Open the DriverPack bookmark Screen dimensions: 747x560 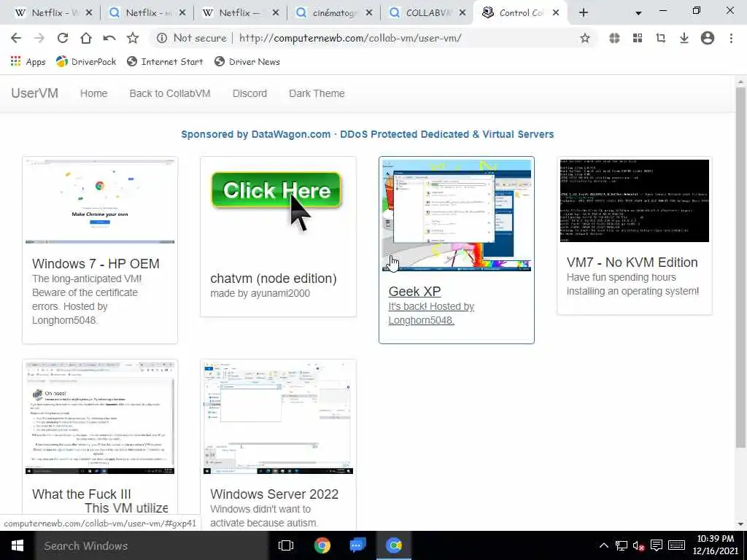click(86, 61)
